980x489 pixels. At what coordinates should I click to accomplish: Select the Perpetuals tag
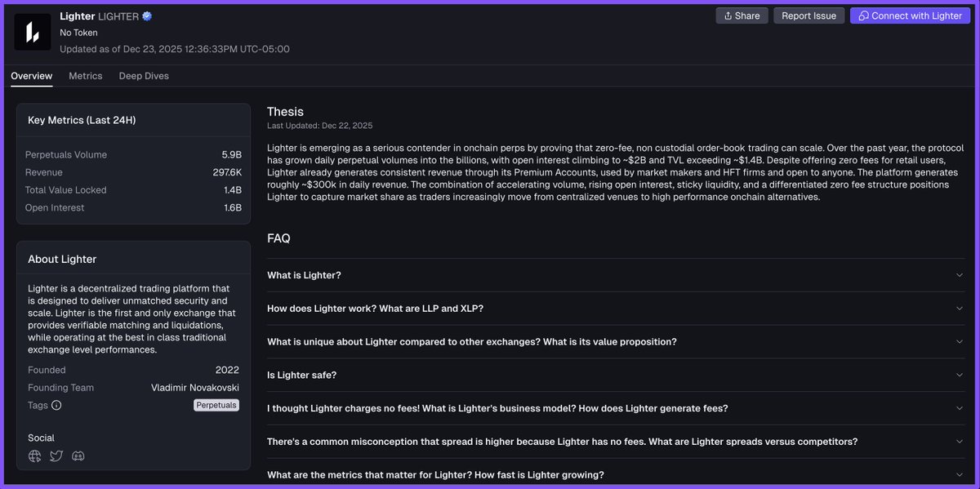(x=216, y=405)
